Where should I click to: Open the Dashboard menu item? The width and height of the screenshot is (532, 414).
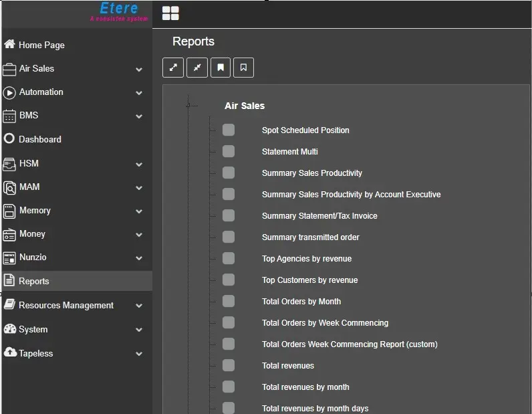39,139
